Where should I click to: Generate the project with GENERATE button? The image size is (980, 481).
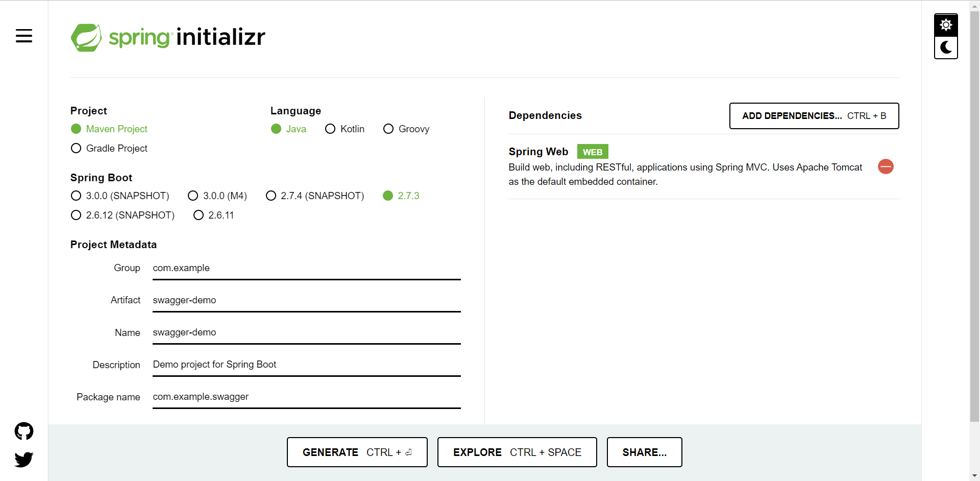point(357,452)
